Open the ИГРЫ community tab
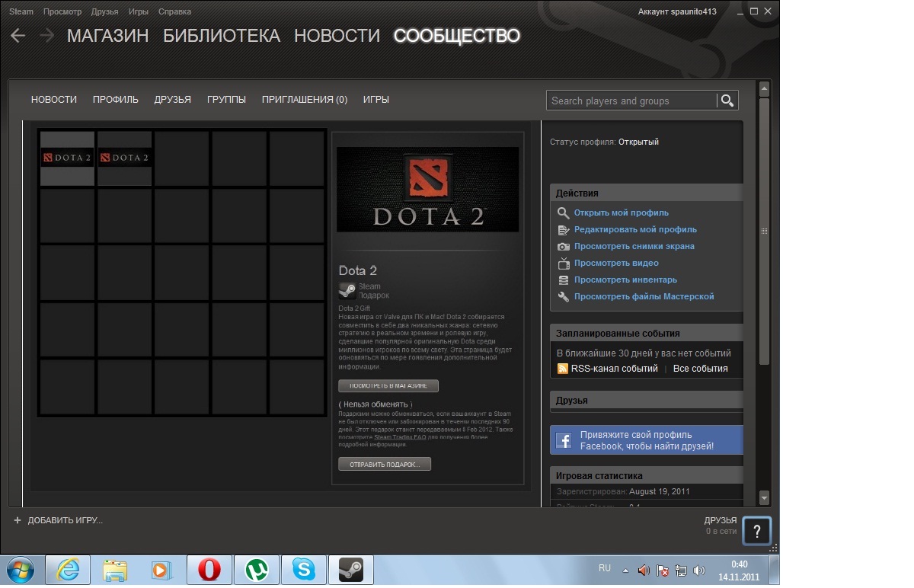 (376, 100)
